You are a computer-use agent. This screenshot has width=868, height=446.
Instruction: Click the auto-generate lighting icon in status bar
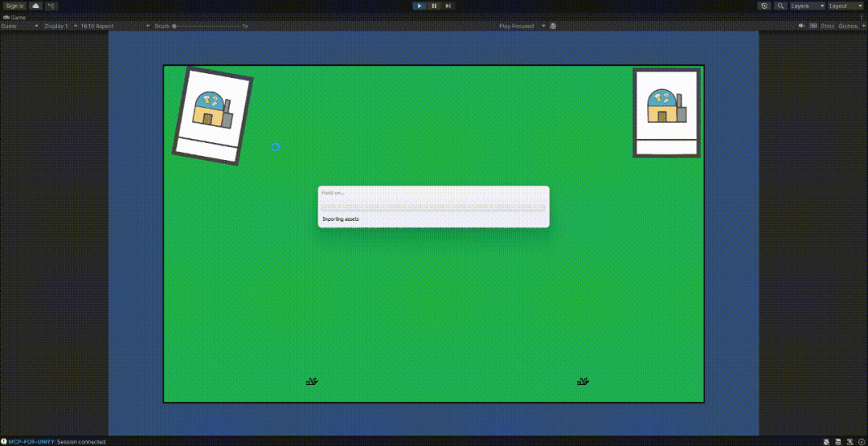click(850, 441)
